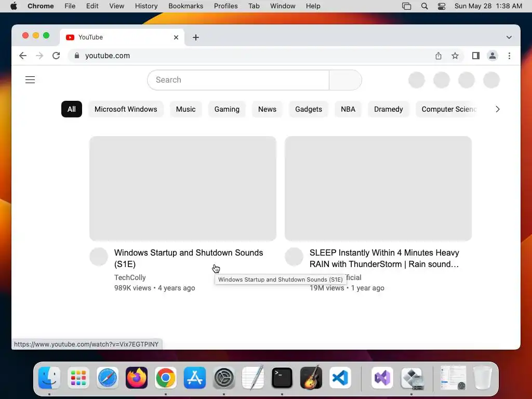
Task: Launch GarageBand from the Dock
Action: (311, 378)
